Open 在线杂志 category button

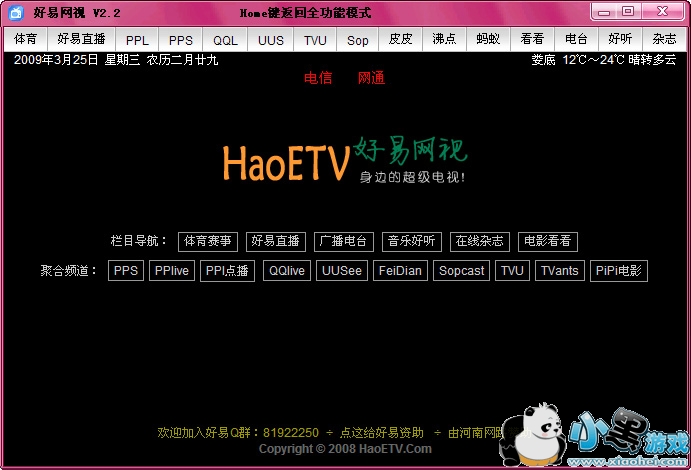pos(480,241)
